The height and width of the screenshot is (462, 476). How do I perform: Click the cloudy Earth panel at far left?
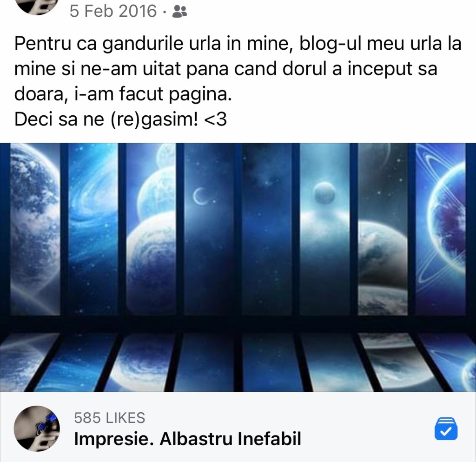coord(35,229)
